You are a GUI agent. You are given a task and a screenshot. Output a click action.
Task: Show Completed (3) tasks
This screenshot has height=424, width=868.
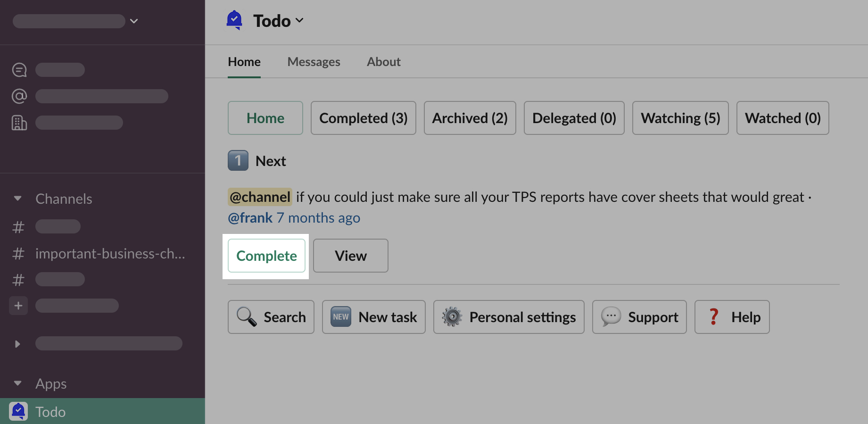[x=363, y=118]
